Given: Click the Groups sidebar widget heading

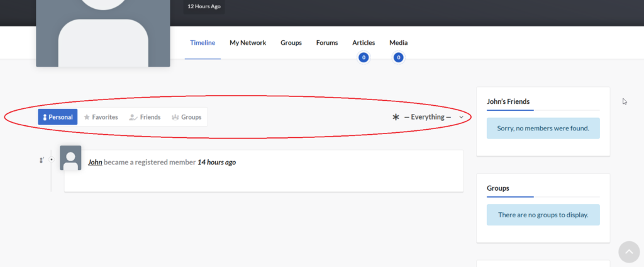Looking at the screenshot, I should (498, 188).
